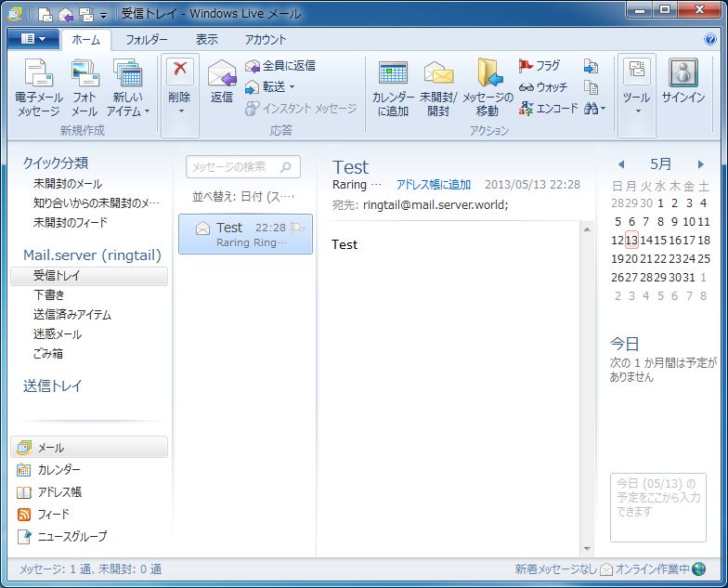Switch to the ホーム tab
Screen dimensions: 728x588
(x=85, y=40)
